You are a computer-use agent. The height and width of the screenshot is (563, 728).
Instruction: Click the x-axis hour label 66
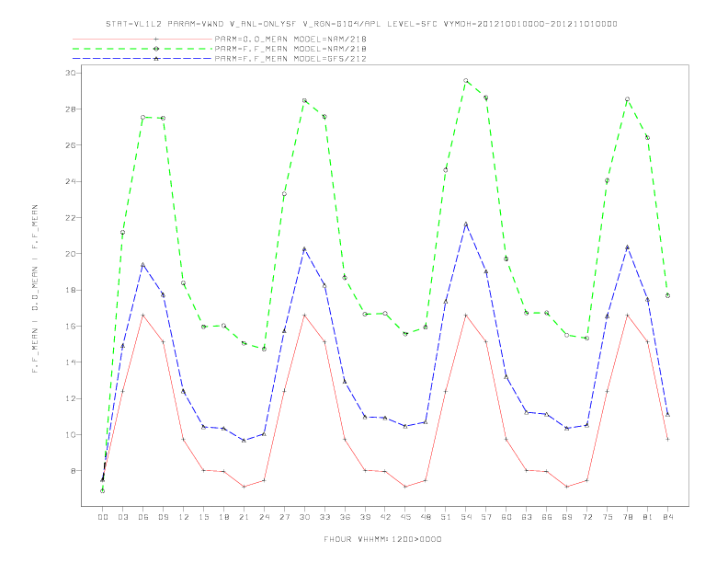click(x=547, y=517)
